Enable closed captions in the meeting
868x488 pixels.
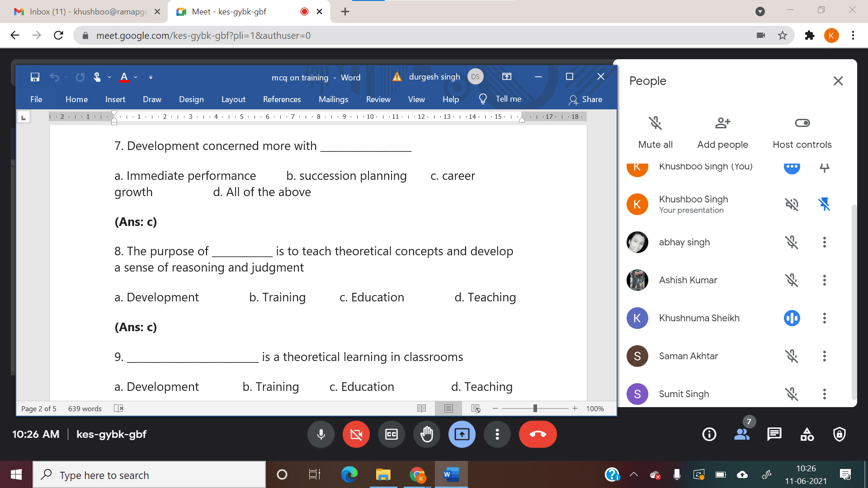[391, 434]
